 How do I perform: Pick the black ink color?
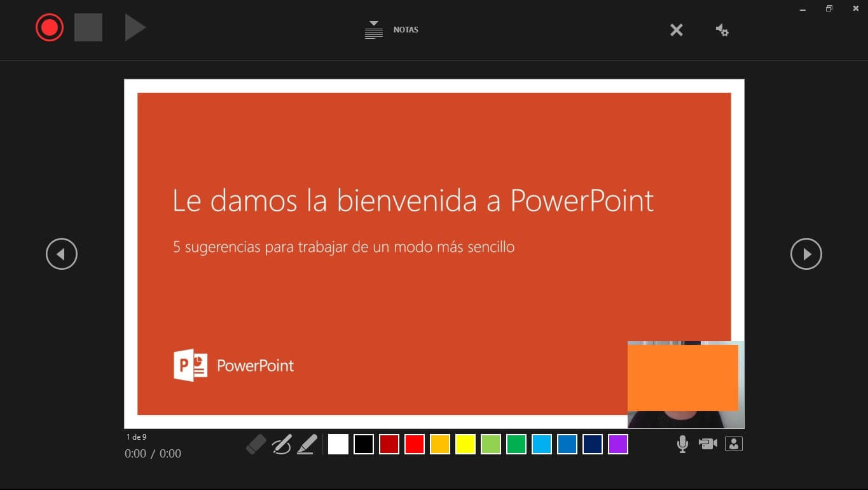click(x=364, y=444)
